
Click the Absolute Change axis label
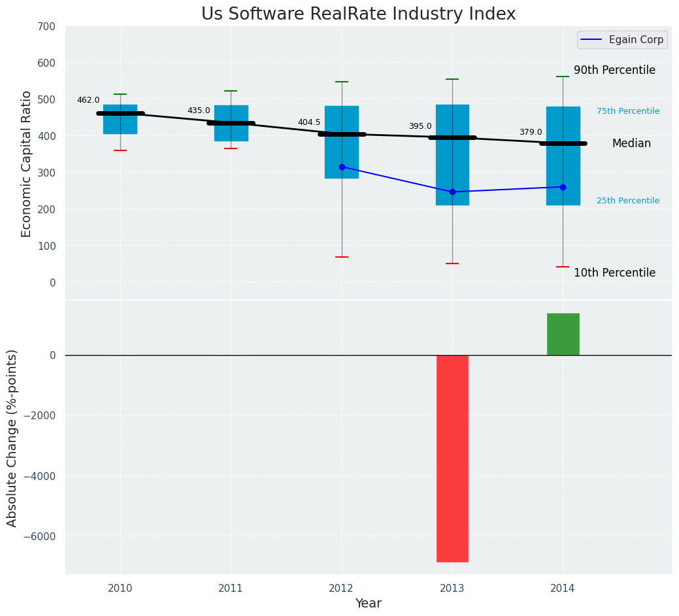(12, 437)
